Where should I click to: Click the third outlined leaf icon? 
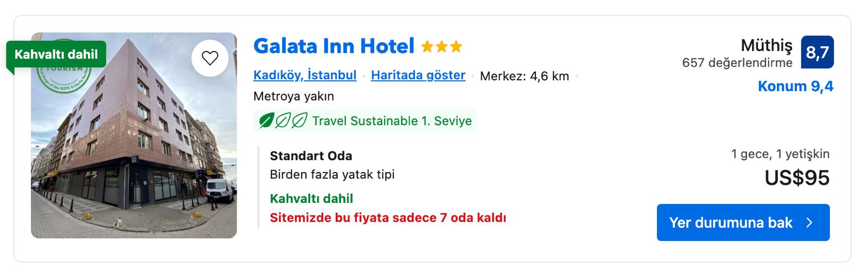pyautogui.click(x=299, y=120)
